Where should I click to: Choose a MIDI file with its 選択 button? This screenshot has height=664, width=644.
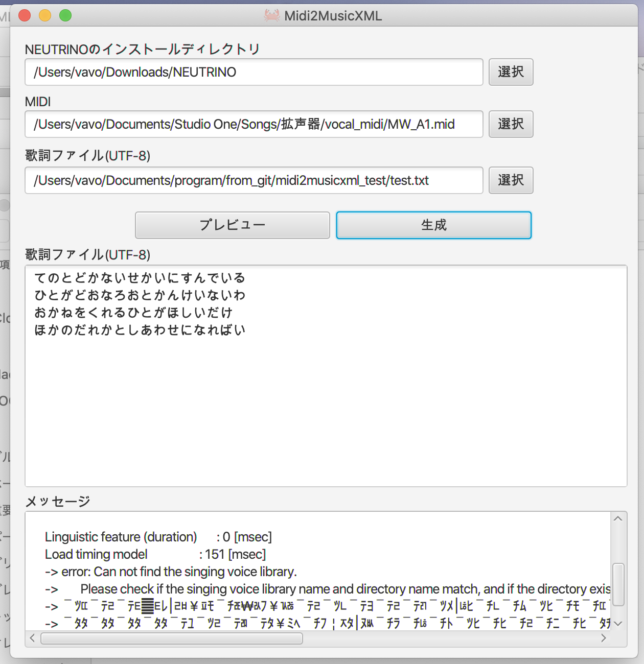click(x=511, y=124)
